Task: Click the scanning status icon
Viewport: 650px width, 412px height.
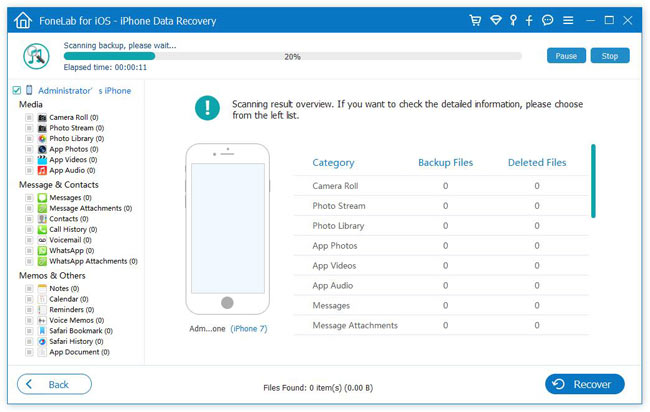Action: pos(36,56)
